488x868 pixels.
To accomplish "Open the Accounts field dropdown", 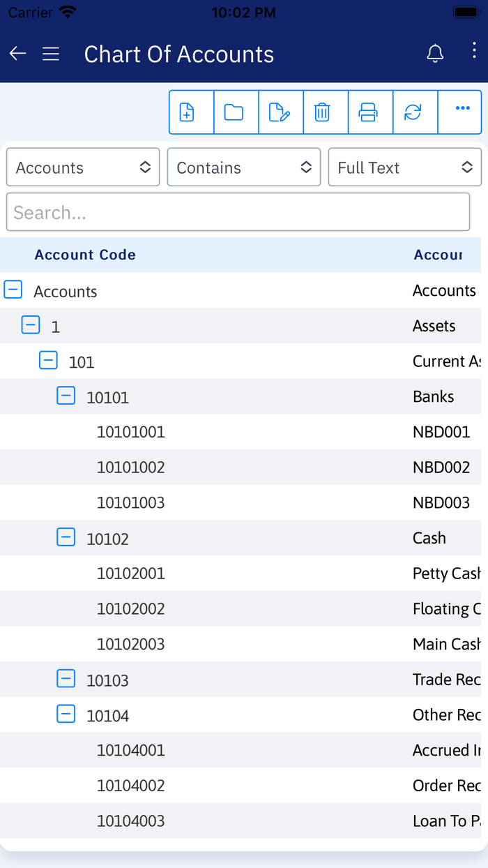I will click(x=83, y=167).
